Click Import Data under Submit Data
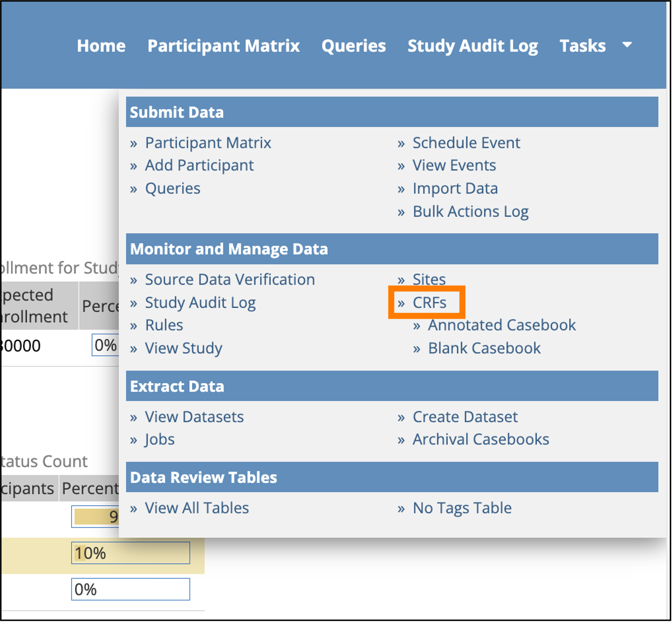Screen dimensions: 672x622 coord(455,188)
